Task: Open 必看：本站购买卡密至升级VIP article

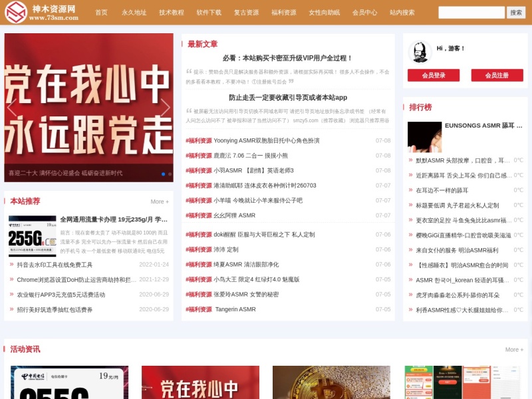Action: [288, 58]
